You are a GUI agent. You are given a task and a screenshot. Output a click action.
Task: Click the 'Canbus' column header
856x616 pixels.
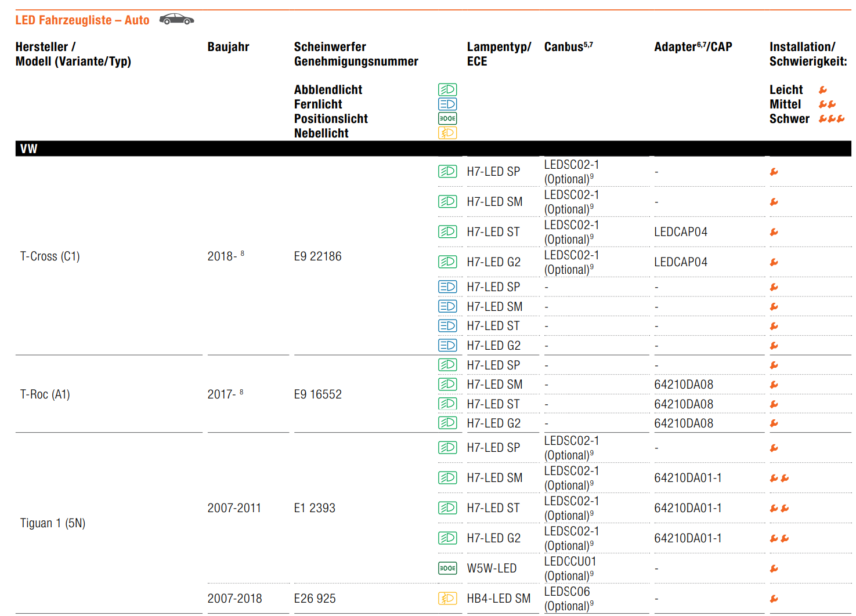[x=569, y=47]
